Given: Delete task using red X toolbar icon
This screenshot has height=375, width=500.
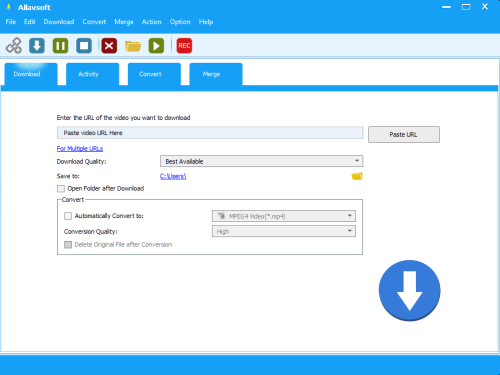Looking at the screenshot, I should 109,46.
